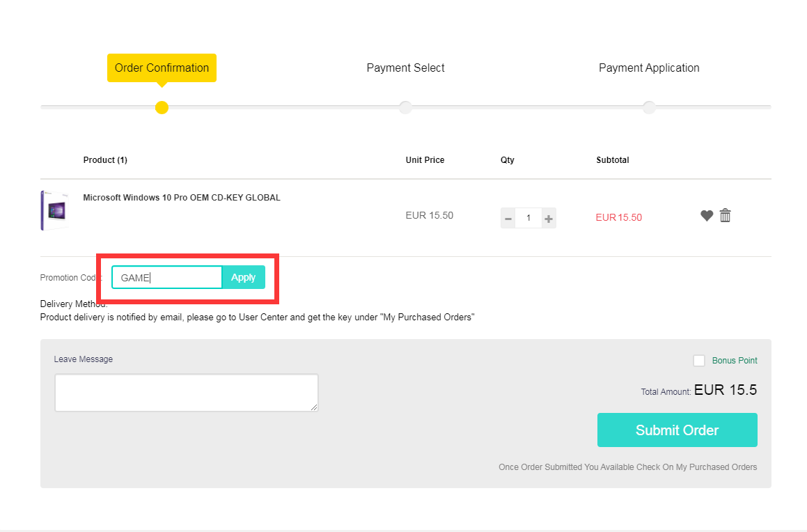Click the Payment Application progress dot
The height and width of the screenshot is (532, 807).
click(x=650, y=107)
